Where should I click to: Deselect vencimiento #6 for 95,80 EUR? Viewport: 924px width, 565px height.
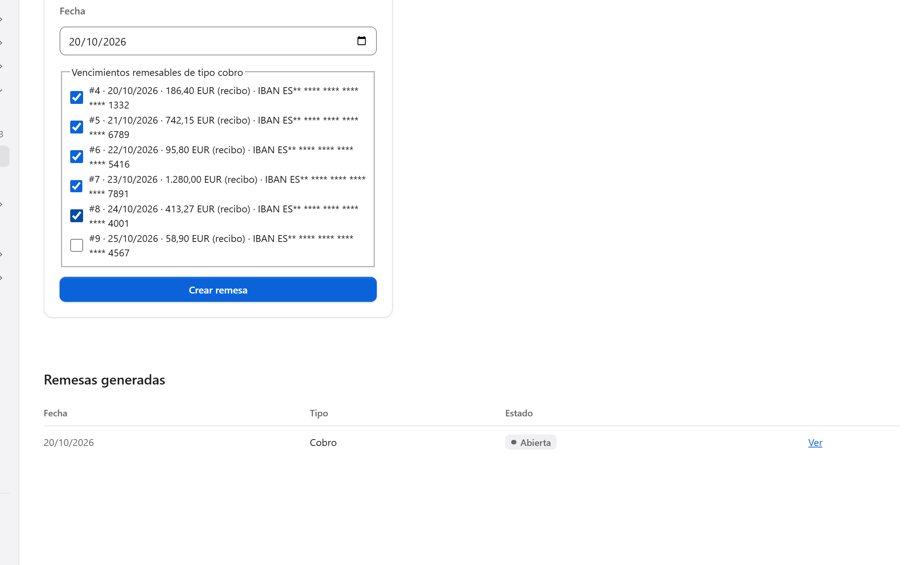(x=77, y=157)
